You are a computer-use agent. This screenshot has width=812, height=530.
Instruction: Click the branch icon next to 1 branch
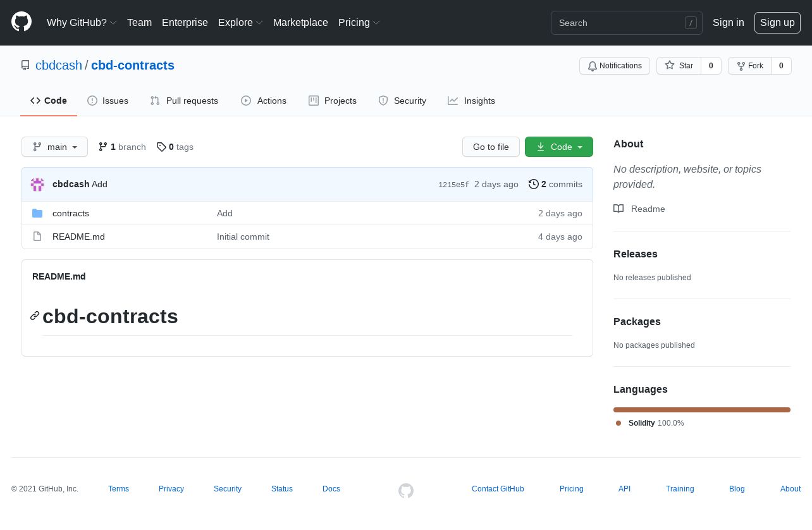pyautogui.click(x=103, y=147)
